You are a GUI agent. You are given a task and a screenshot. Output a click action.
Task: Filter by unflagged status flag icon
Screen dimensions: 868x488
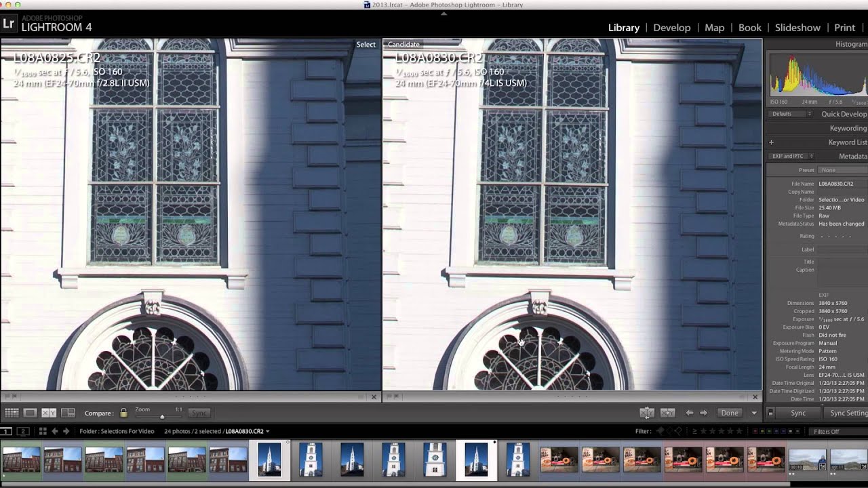point(670,431)
